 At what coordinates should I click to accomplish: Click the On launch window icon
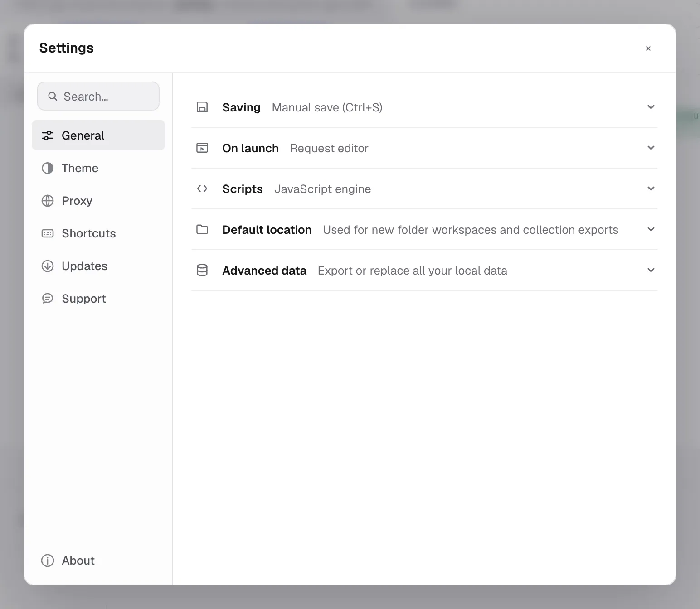202,148
